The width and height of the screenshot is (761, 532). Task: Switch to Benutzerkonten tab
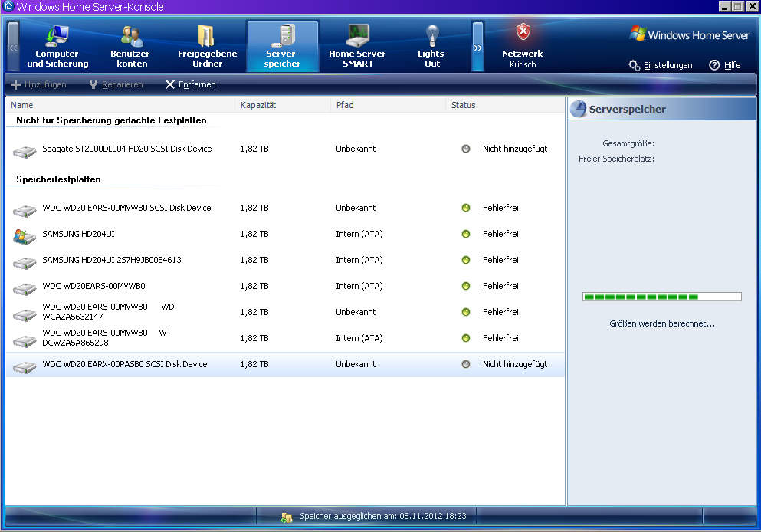point(132,47)
